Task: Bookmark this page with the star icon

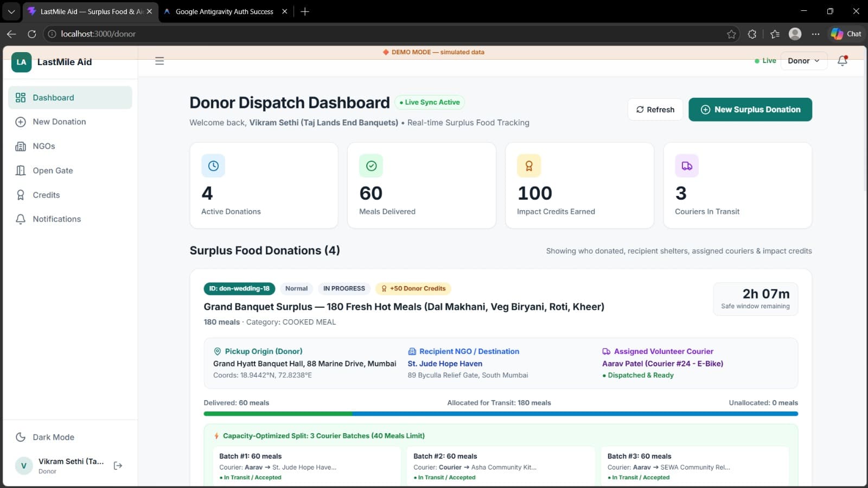Action: [731, 34]
